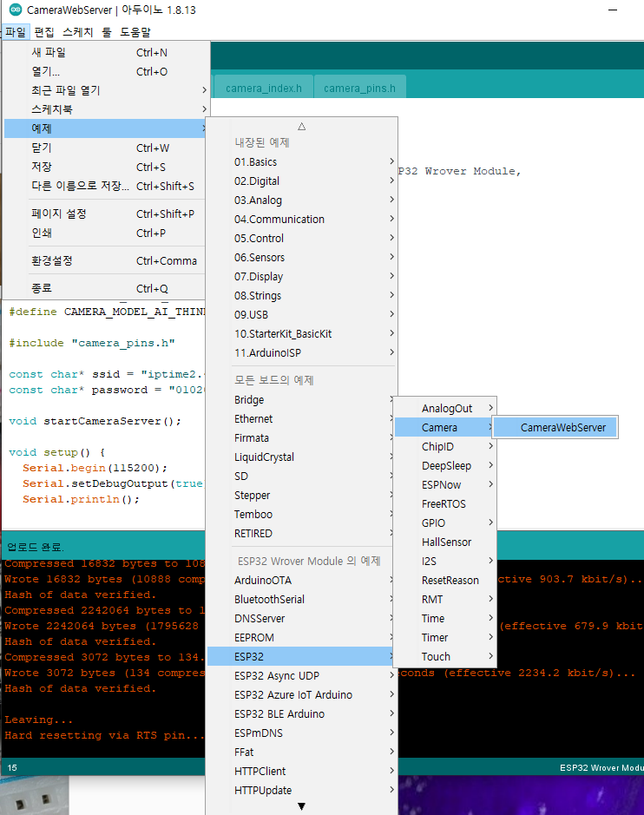Image resolution: width=644 pixels, height=815 pixels.
Task: Open ESPNow examples submenu
Action: click(445, 485)
